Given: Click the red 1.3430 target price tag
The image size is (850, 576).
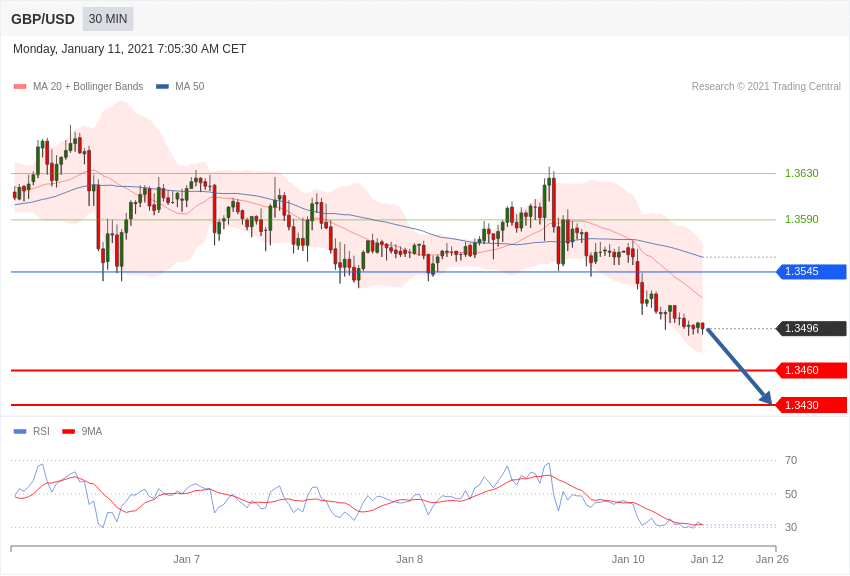Looking at the screenshot, I should (x=812, y=405).
